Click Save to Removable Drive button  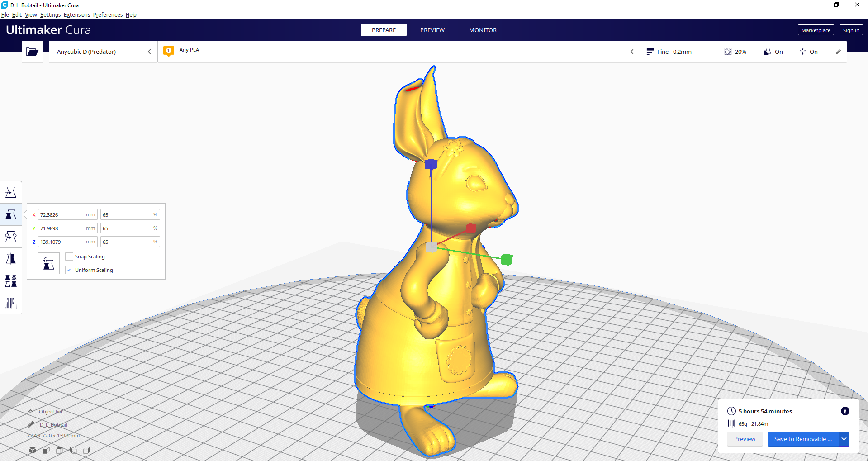tap(803, 439)
